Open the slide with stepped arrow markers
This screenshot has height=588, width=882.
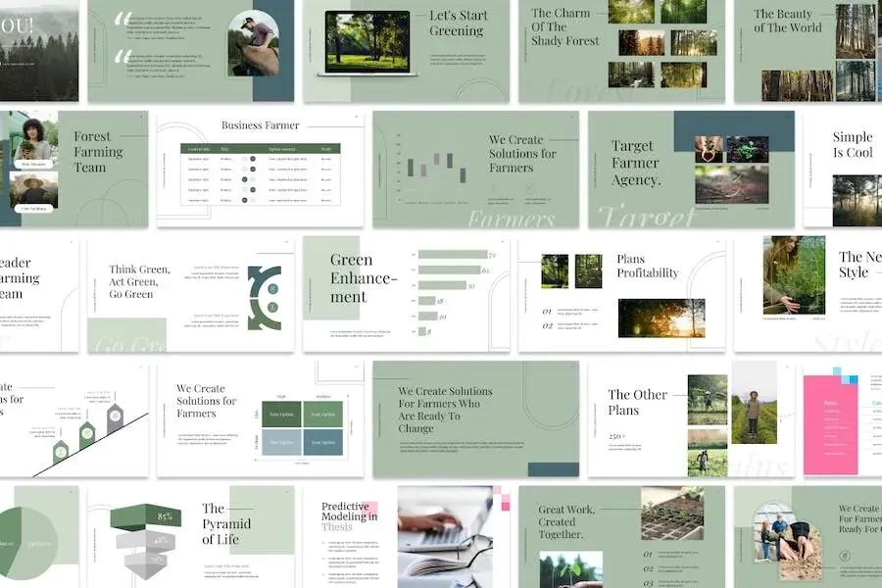click(73, 419)
